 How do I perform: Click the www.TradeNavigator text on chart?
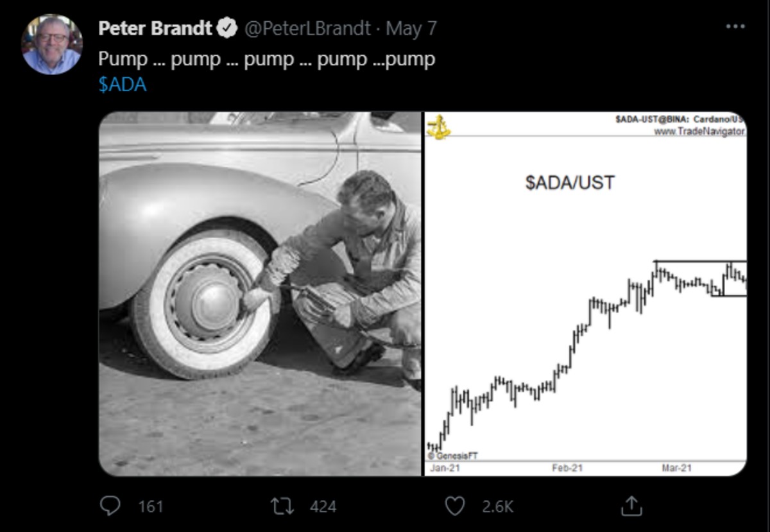pyautogui.click(x=699, y=131)
